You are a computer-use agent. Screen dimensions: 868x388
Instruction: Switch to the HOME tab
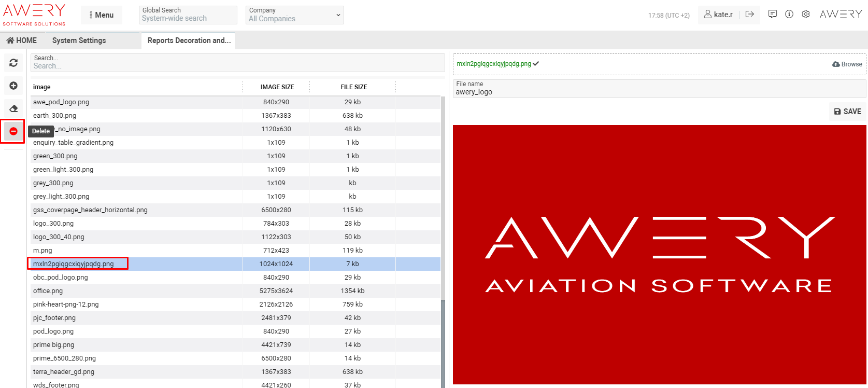22,40
